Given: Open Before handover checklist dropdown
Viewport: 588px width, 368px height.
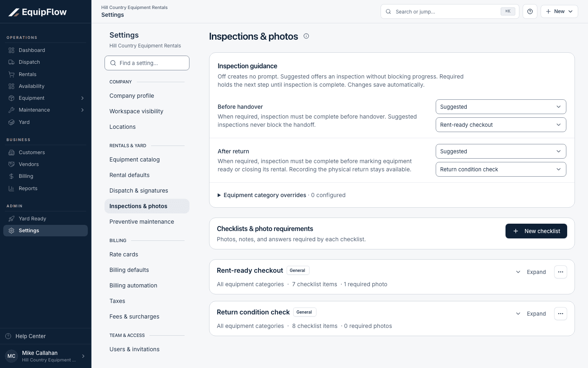Looking at the screenshot, I should pyautogui.click(x=501, y=125).
